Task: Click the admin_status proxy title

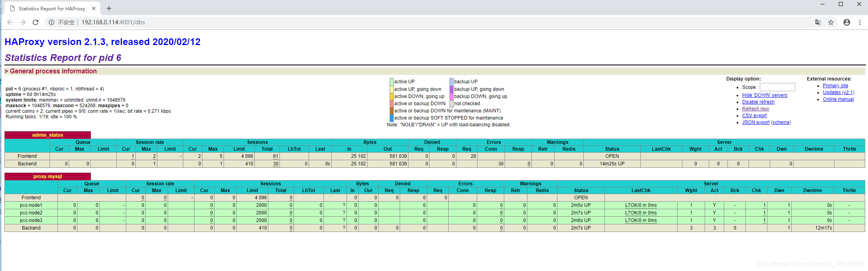Action: point(48,135)
